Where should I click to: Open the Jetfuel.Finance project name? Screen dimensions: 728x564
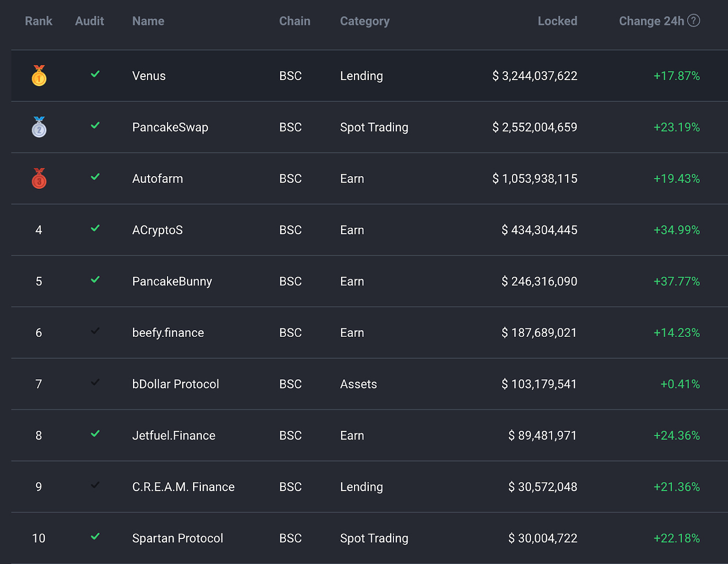(173, 435)
